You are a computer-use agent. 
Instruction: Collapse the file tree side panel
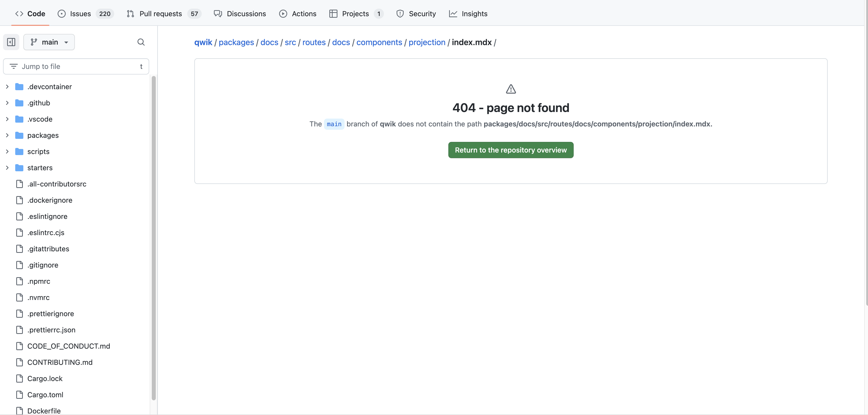[x=11, y=42]
